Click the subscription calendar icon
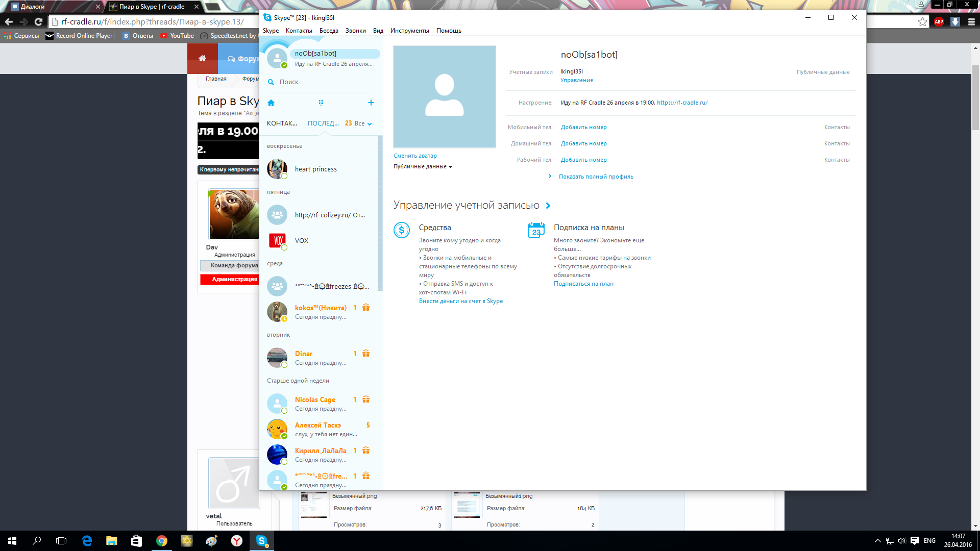Image resolution: width=980 pixels, height=551 pixels. point(536,230)
